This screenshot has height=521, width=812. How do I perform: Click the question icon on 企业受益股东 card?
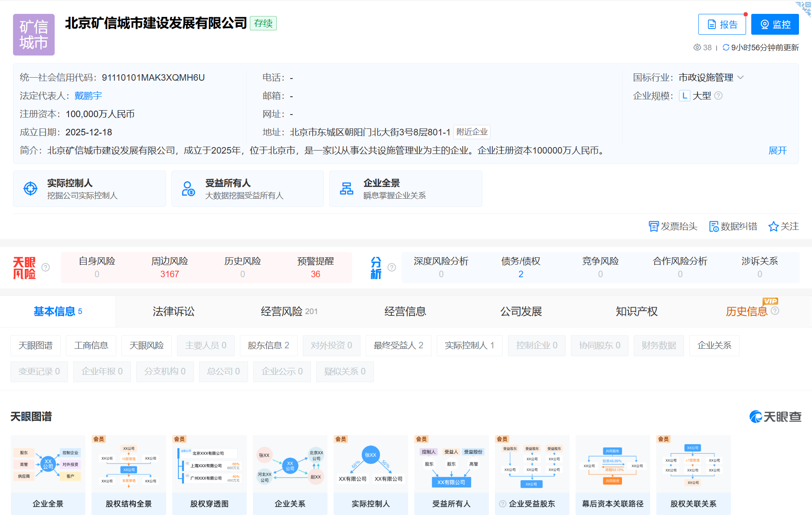[503, 504]
